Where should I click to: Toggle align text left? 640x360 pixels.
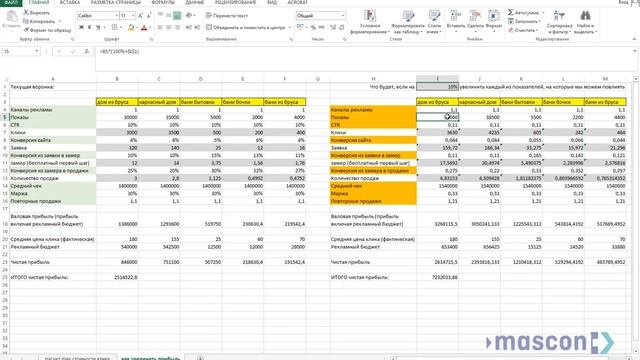[x=160, y=27]
